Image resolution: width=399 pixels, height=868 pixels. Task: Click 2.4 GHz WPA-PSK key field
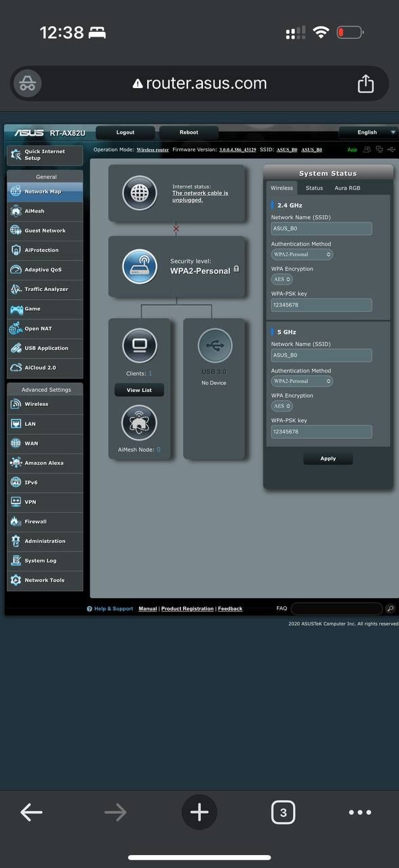pos(322,305)
